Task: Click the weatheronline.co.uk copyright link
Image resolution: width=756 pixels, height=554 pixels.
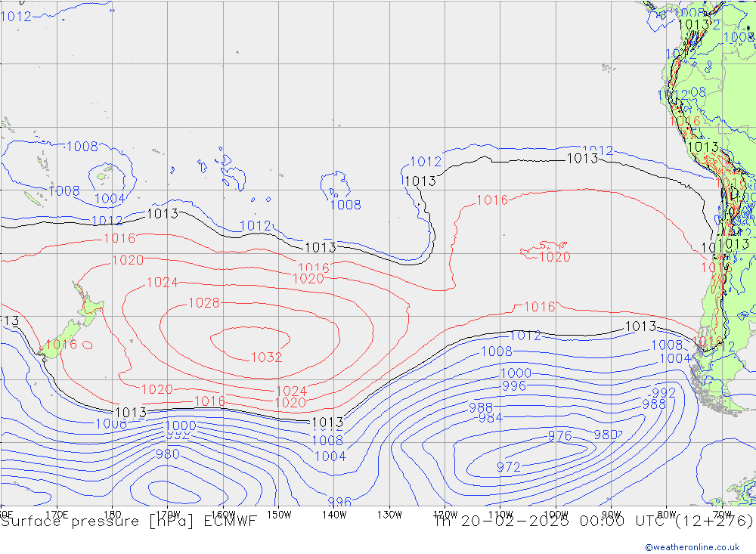Action: 692,547
